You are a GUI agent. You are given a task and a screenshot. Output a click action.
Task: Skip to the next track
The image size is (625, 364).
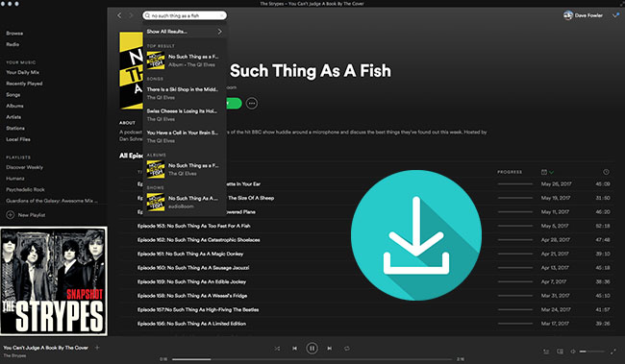(x=330, y=349)
